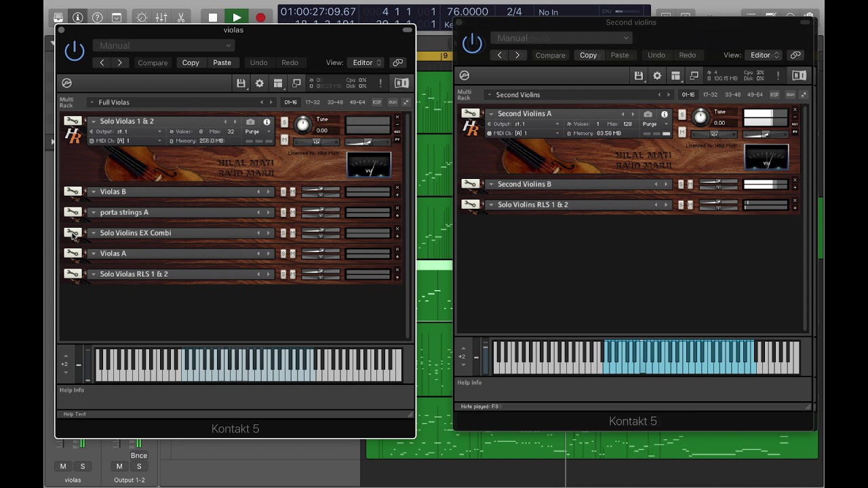This screenshot has height=488, width=868.
Task: Open Solo Violins EX Combi edit wrench
Action: pos(73,232)
